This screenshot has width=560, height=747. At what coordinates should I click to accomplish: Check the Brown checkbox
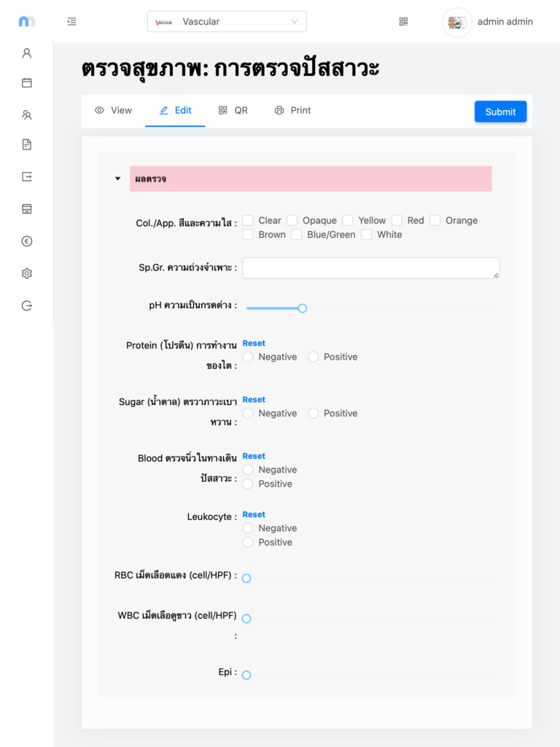(x=248, y=234)
